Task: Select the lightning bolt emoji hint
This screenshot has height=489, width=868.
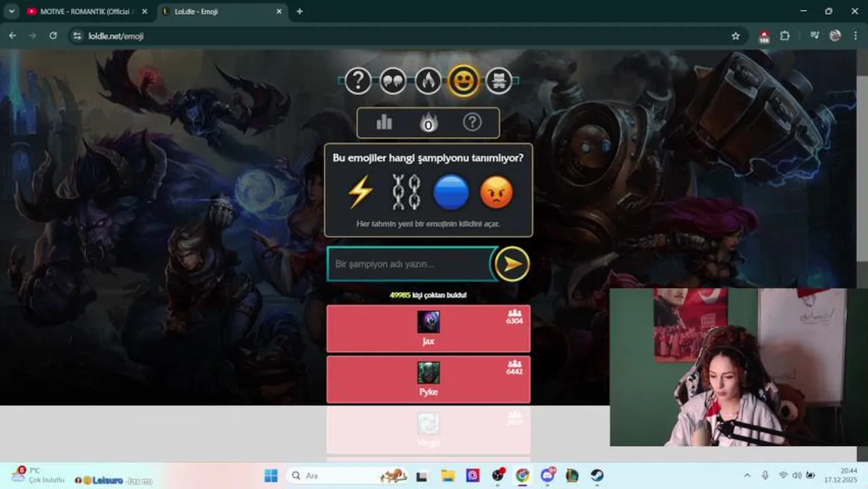Action: 361,192
